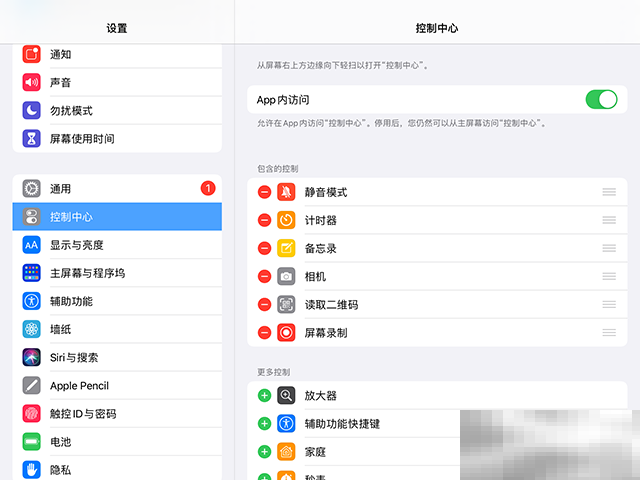Remove 计时器 with its red minus
640x480 pixels.
pyautogui.click(x=264, y=220)
